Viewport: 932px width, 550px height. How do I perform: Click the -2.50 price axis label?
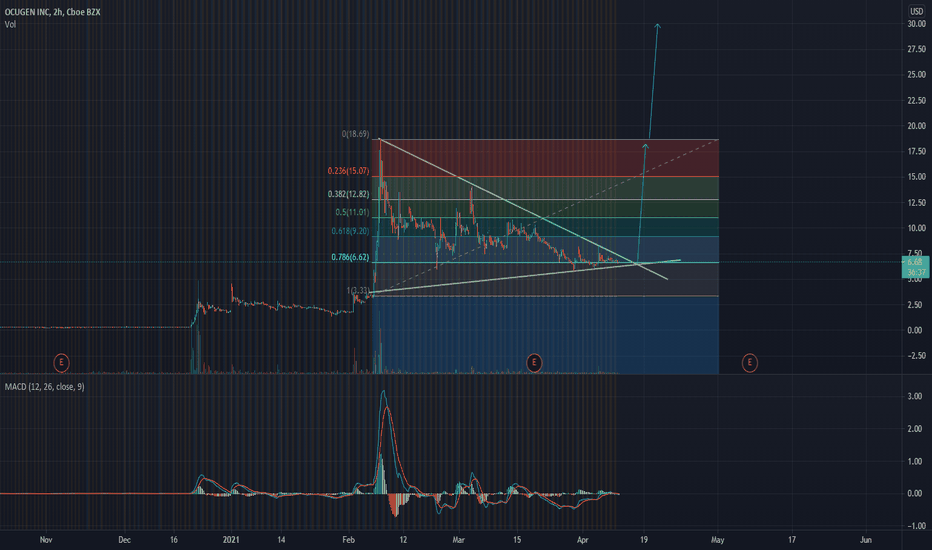(x=916, y=356)
